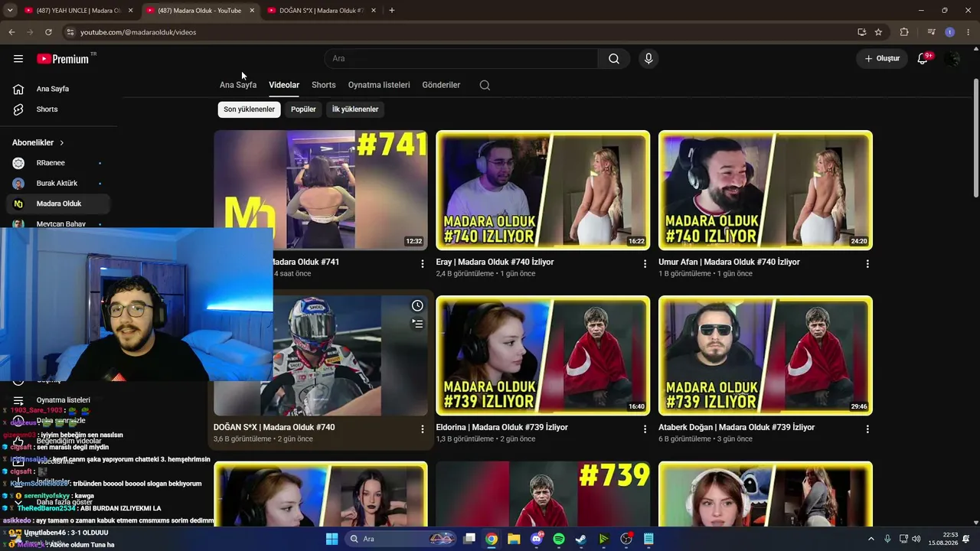The height and width of the screenshot is (551, 980).
Task: Open RRaenee subscription channel
Action: pos(58,163)
